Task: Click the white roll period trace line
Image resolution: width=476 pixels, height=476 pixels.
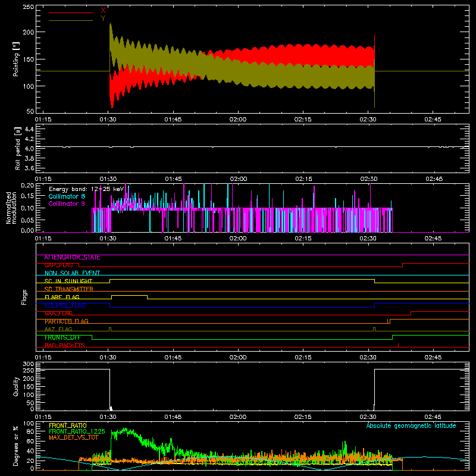Action: 252,147
